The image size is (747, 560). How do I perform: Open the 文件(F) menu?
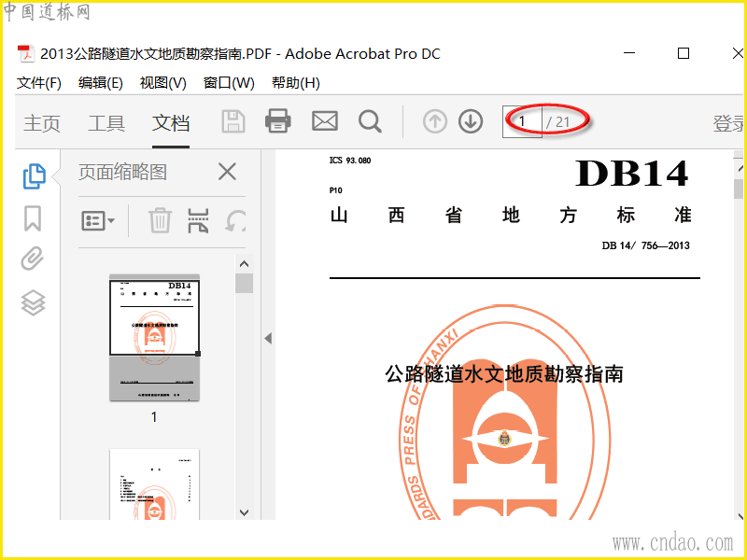click(x=39, y=83)
